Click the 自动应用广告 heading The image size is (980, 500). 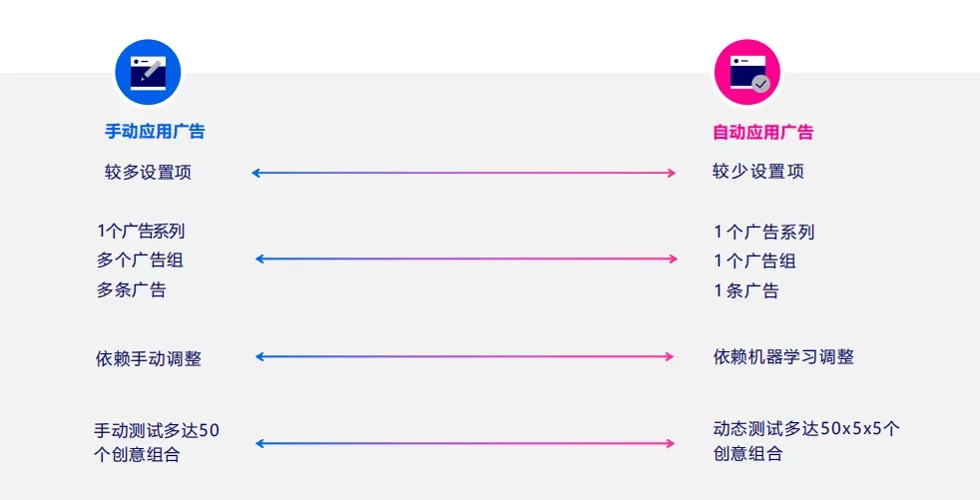(763, 132)
